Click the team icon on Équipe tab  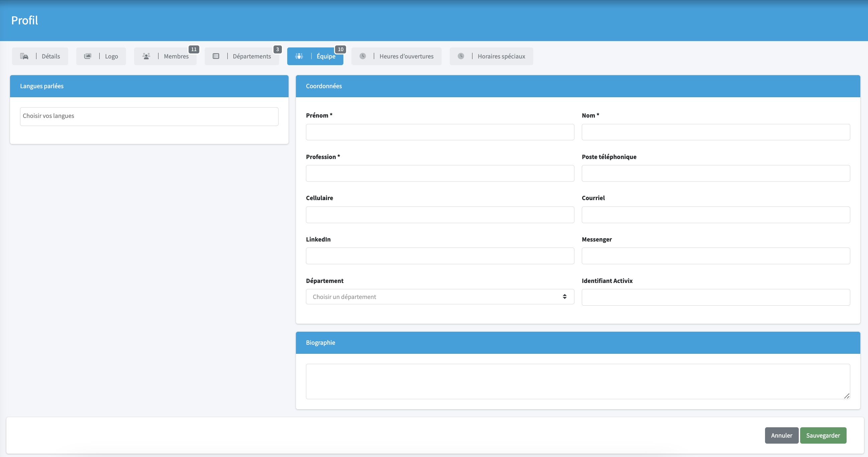[x=299, y=56]
